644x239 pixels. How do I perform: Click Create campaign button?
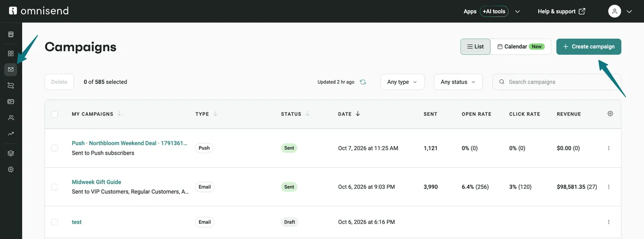(x=589, y=47)
